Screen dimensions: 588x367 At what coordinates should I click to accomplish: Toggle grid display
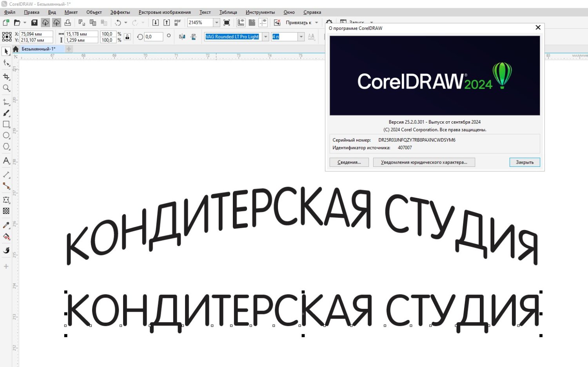[252, 23]
